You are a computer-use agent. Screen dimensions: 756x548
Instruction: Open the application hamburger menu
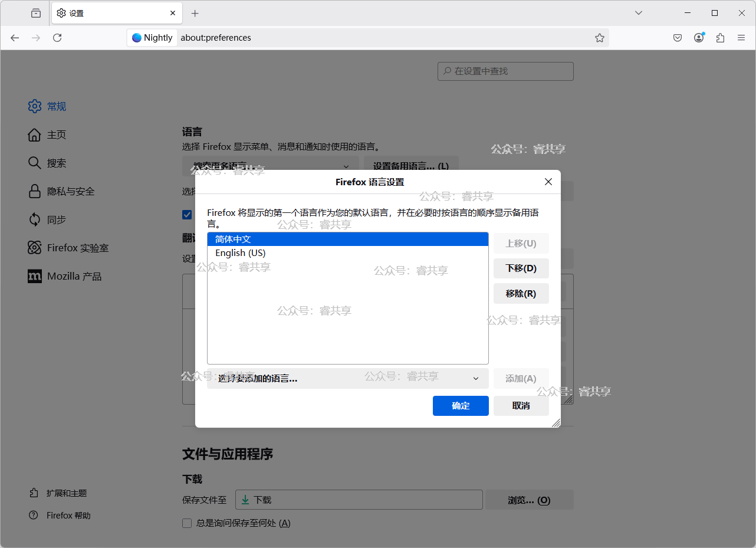741,38
